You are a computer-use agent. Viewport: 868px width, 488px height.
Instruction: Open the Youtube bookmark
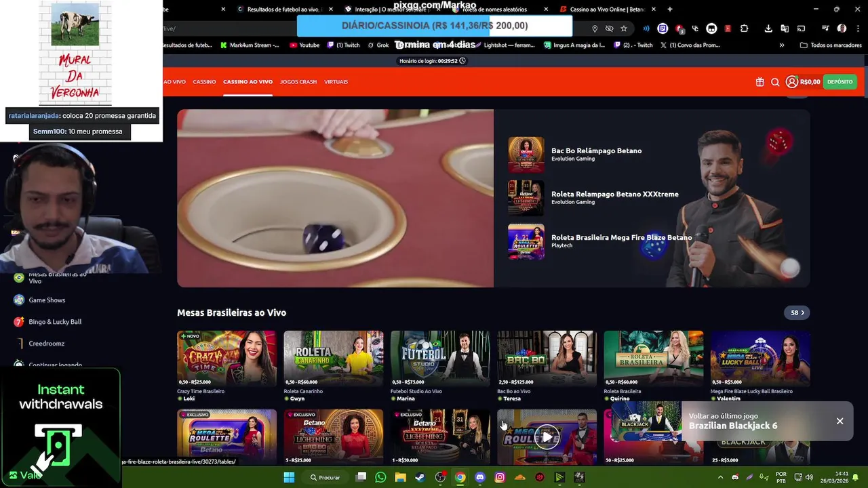[x=304, y=45]
